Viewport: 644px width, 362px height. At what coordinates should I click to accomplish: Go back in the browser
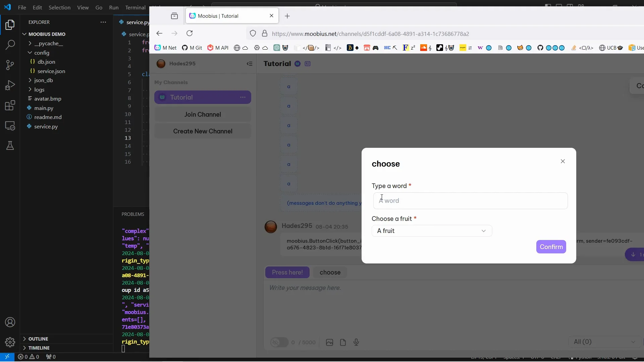pos(159,33)
